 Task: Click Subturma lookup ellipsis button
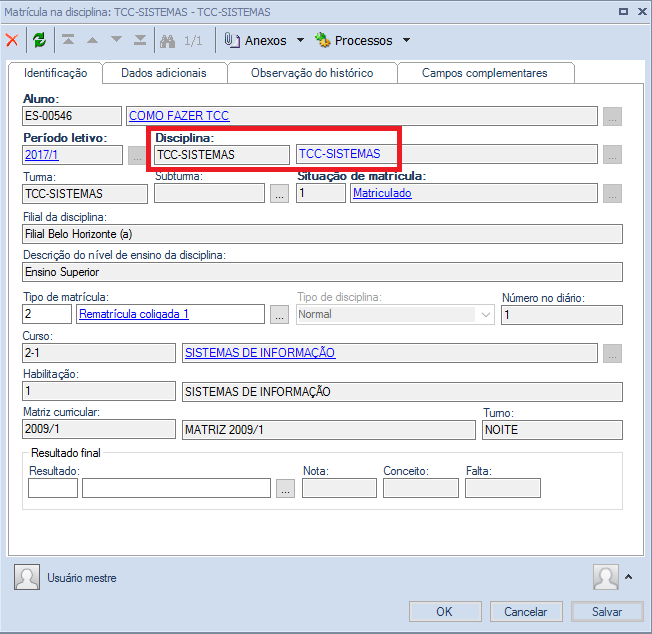pos(279,194)
